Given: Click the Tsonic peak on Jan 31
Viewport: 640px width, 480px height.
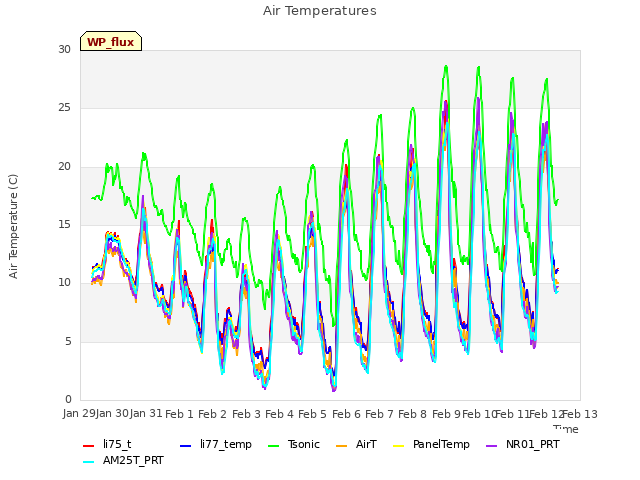Looking at the screenshot, I should point(144,153).
